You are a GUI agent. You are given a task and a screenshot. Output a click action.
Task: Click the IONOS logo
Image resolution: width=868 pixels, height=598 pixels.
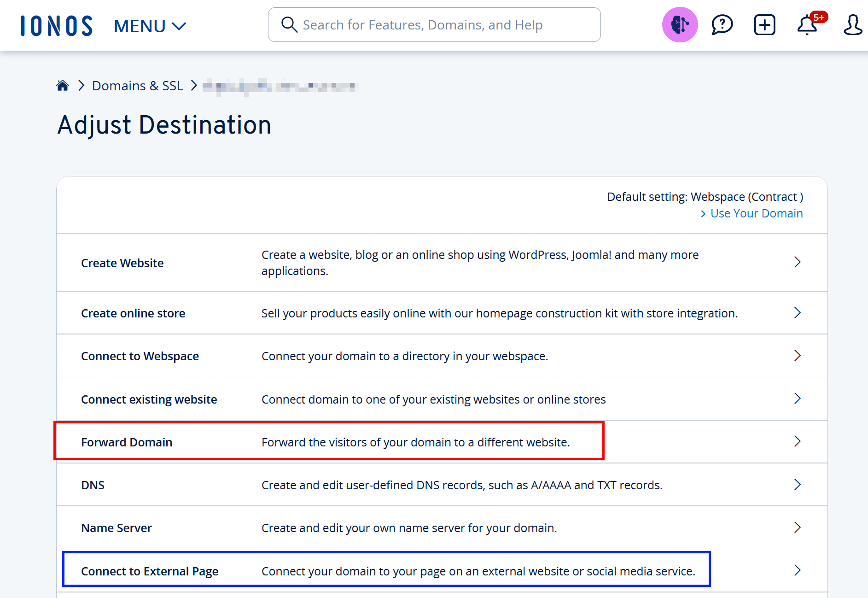57,26
